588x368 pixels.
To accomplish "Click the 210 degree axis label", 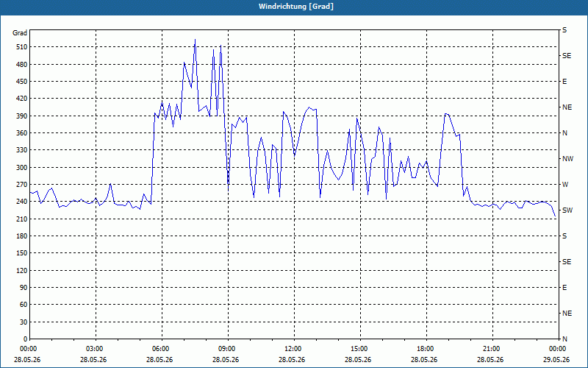I will coord(21,219).
